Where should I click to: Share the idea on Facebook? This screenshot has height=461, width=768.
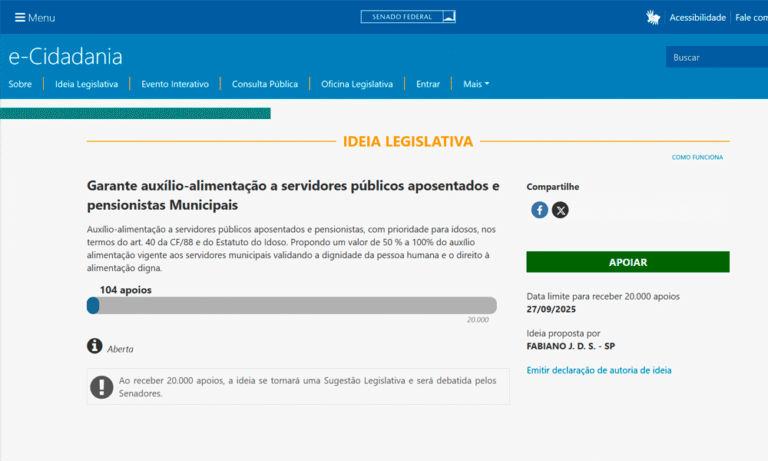tap(539, 210)
